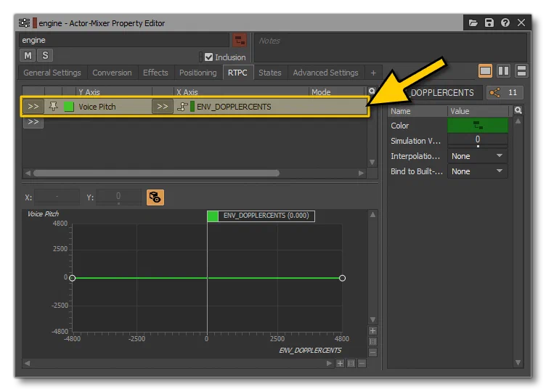
Task: Click the graph horizontal zoom-in plus button
Action: click(341, 364)
